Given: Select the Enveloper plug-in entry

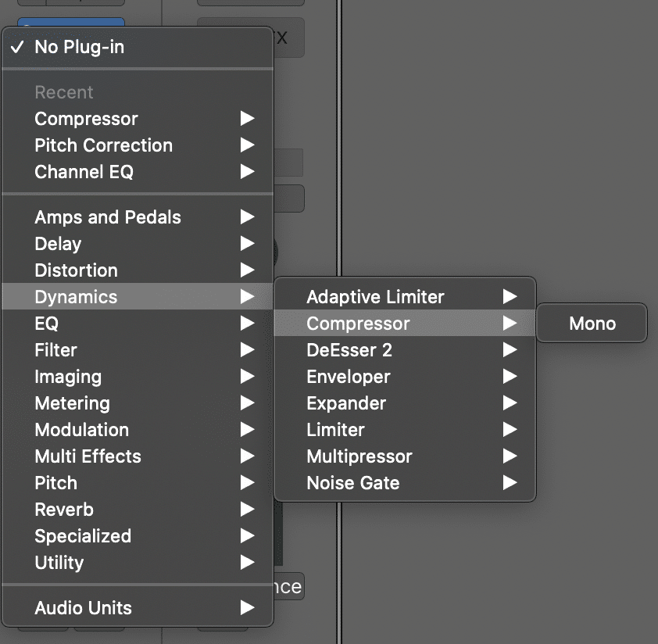Looking at the screenshot, I should coord(405,376).
